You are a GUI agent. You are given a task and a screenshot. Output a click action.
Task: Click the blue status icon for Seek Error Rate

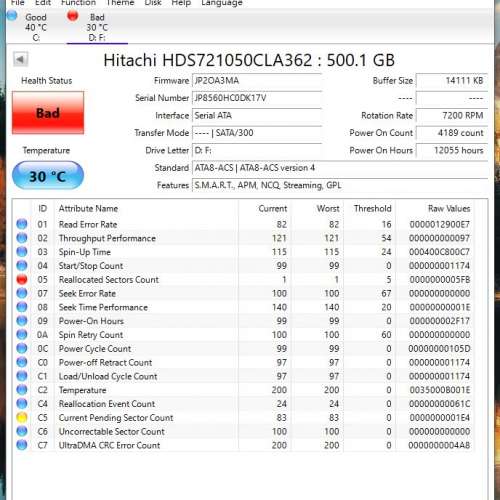coord(22,293)
